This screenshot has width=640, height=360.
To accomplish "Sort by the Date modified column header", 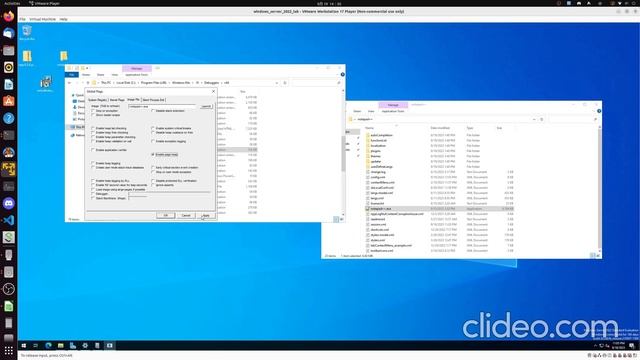I will 440,128.
